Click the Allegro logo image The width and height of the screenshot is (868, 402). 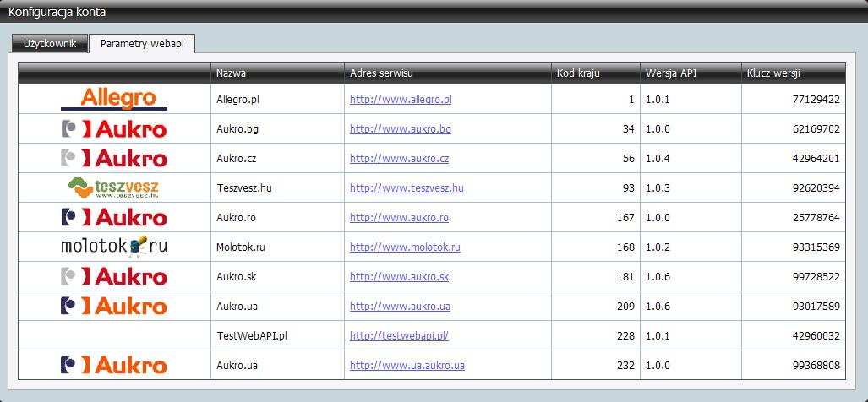114,99
